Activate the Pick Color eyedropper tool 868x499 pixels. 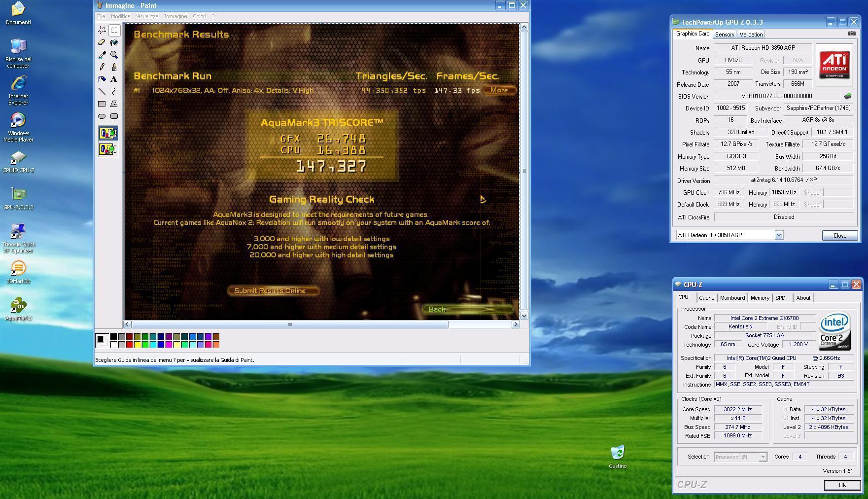pos(102,55)
